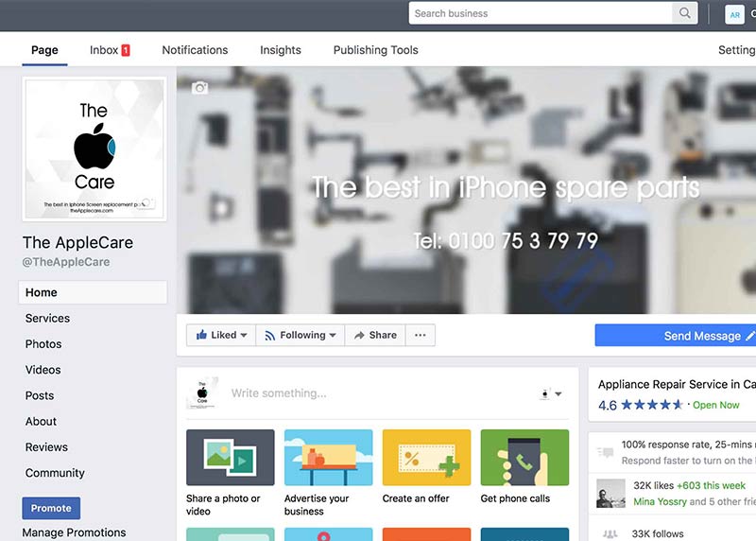
Task: Click Mina Yossry friend link
Action: [x=660, y=502]
